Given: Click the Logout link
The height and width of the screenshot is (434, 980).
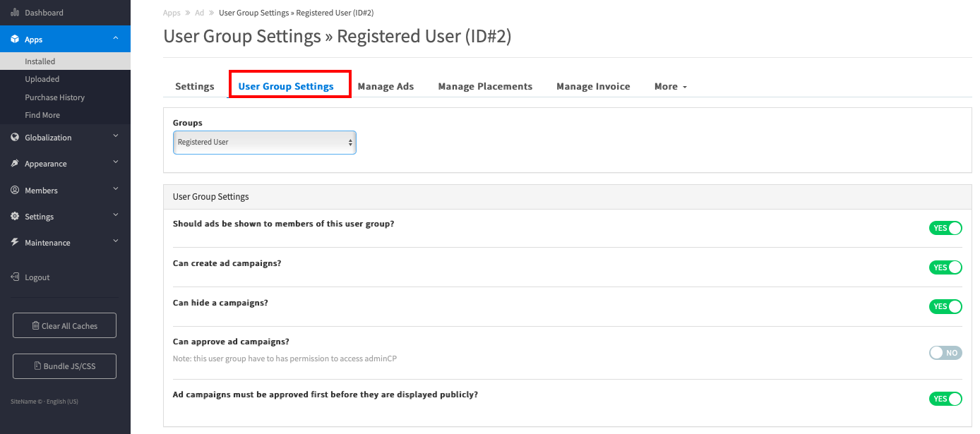Looking at the screenshot, I should point(37,277).
